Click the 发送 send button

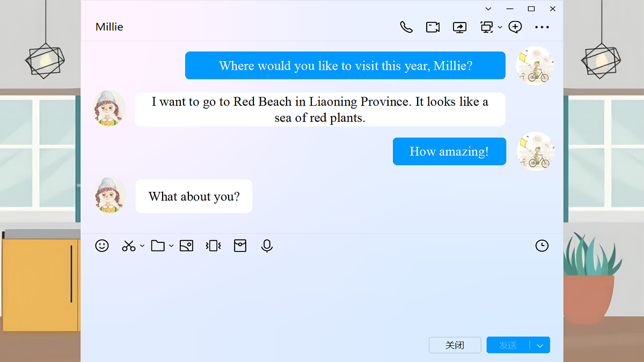508,345
